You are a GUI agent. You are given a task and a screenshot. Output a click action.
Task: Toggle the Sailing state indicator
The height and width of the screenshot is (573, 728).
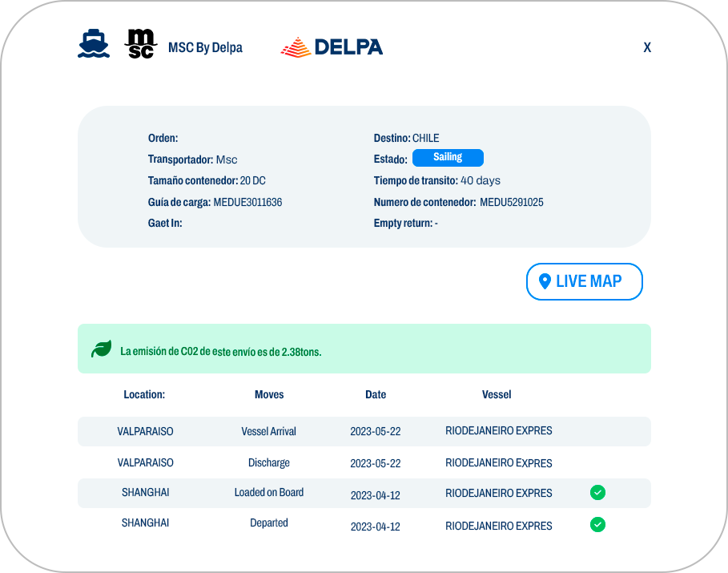[x=448, y=157]
